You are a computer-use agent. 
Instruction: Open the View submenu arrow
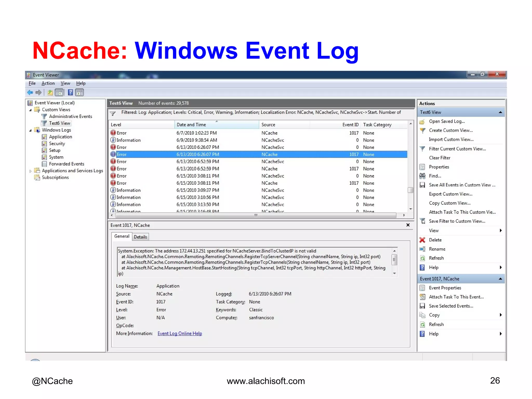[501, 231]
